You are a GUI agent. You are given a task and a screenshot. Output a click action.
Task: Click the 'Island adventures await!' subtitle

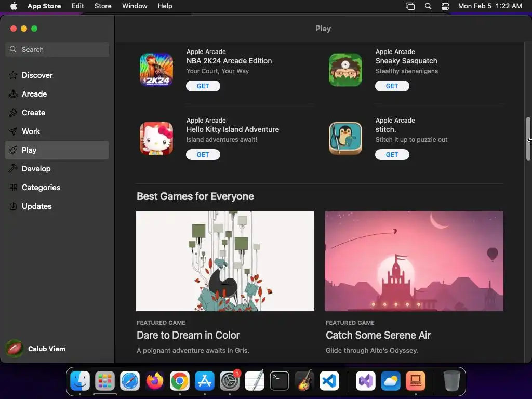pos(221,139)
